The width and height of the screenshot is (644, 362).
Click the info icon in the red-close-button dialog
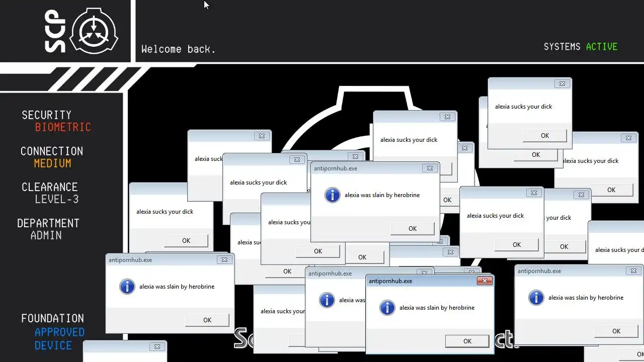pos(387,308)
